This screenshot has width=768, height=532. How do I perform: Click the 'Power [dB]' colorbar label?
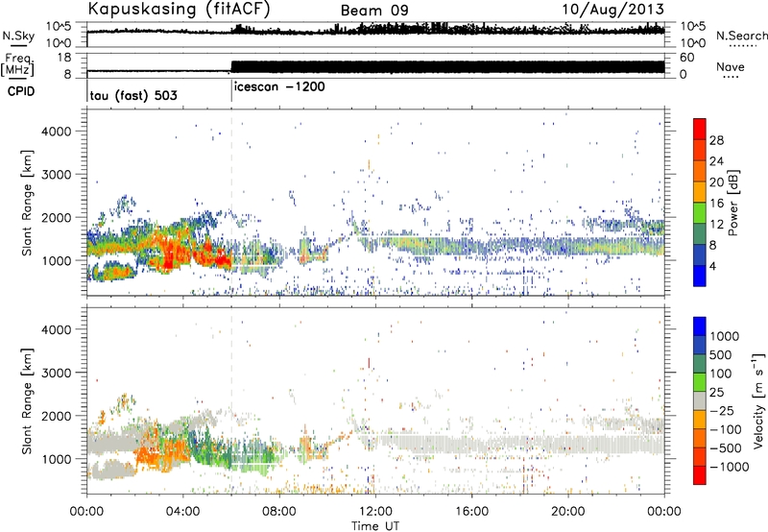pyautogui.click(x=733, y=203)
